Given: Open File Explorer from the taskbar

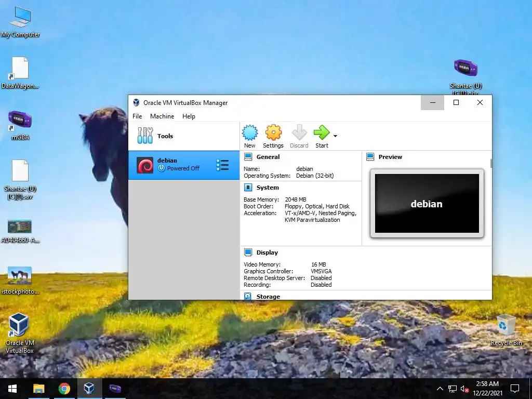Looking at the screenshot, I should (x=38, y=389).
